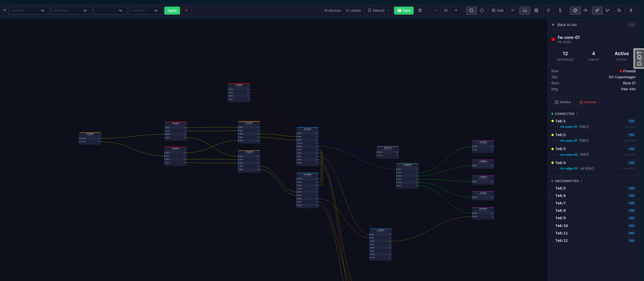Click yellow dot beside Te0/1 interface
This screenshot has height=281, width=644.
[x=553, y=121]
